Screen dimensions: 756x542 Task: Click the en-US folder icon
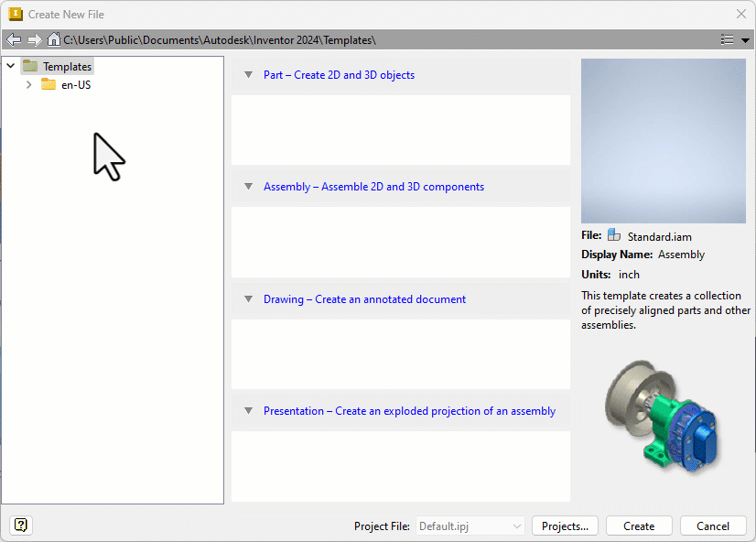coord(49,84)
